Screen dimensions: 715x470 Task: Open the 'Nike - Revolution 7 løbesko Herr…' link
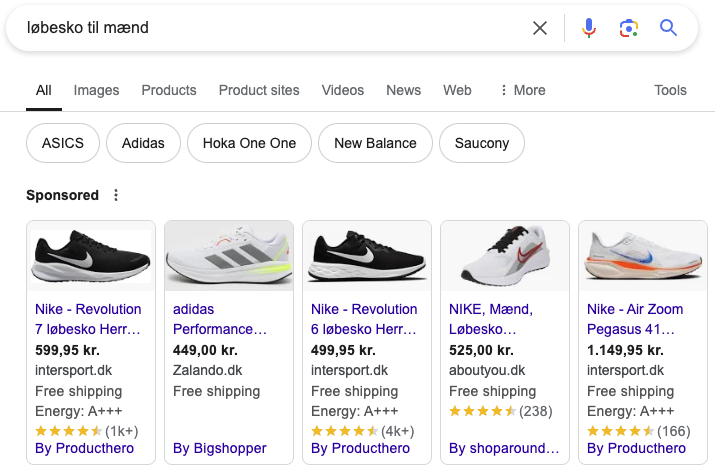point(88,319)
